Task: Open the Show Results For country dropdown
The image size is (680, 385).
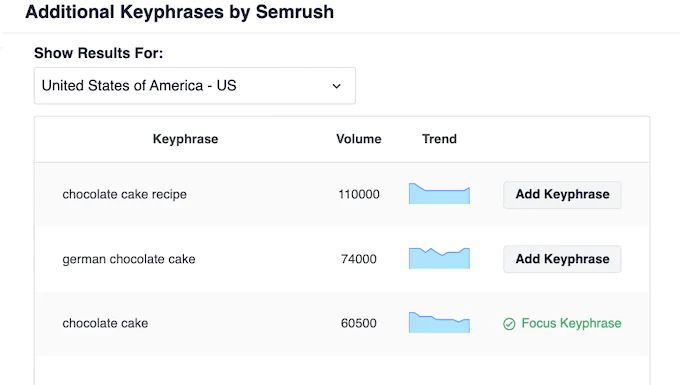Action: 195,85
